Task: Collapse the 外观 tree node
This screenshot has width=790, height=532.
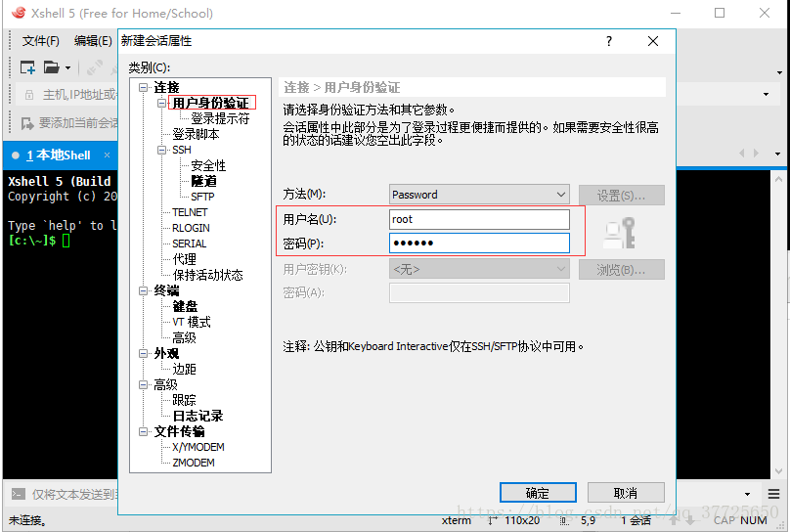Action: (144, 354)
